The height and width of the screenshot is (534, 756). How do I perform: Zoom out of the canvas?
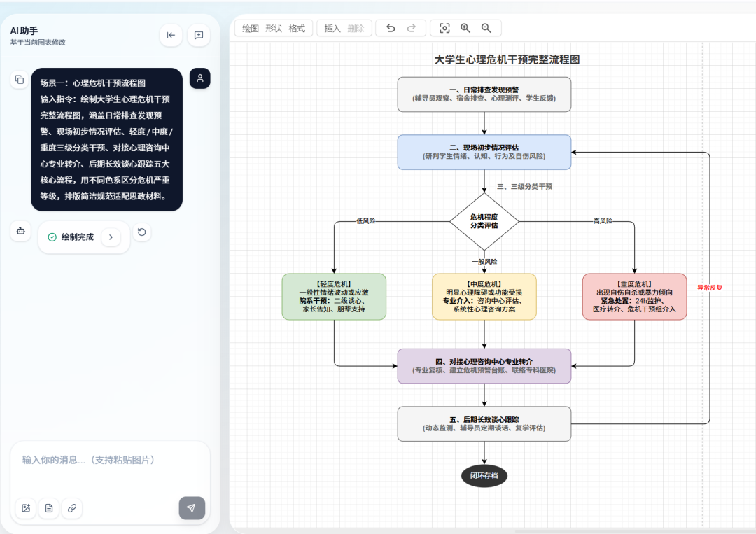click(x=486, y=29)
